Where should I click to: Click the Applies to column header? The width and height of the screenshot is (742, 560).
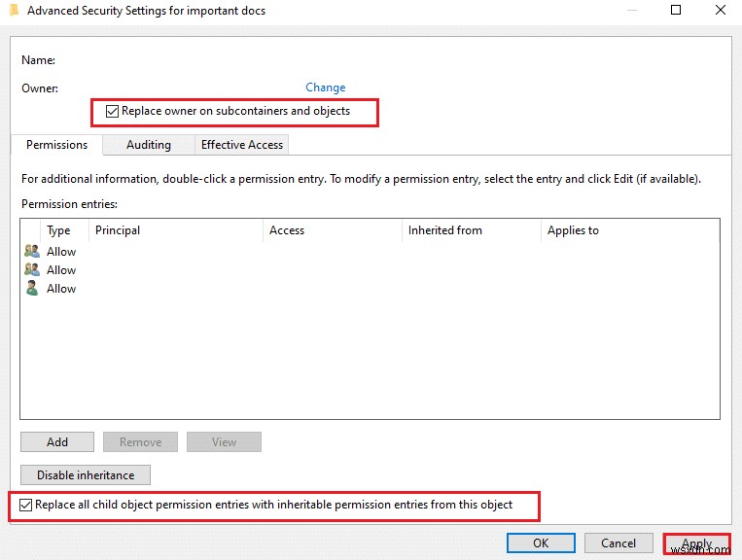630,230
